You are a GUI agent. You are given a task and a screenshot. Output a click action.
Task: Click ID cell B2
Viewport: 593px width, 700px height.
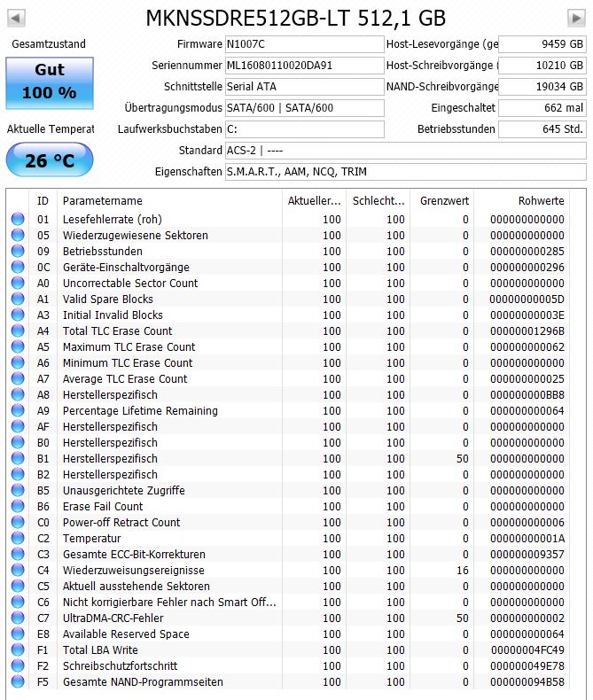coord(43,475)
